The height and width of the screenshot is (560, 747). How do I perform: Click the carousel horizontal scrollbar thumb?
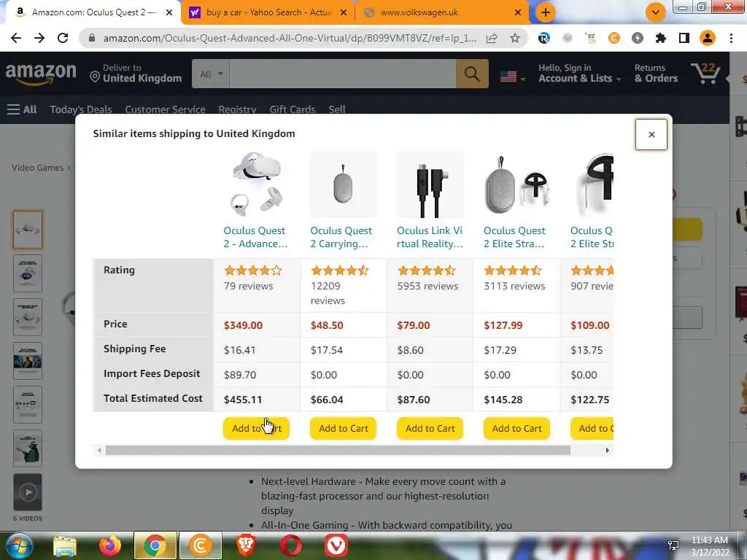[338, 450]
